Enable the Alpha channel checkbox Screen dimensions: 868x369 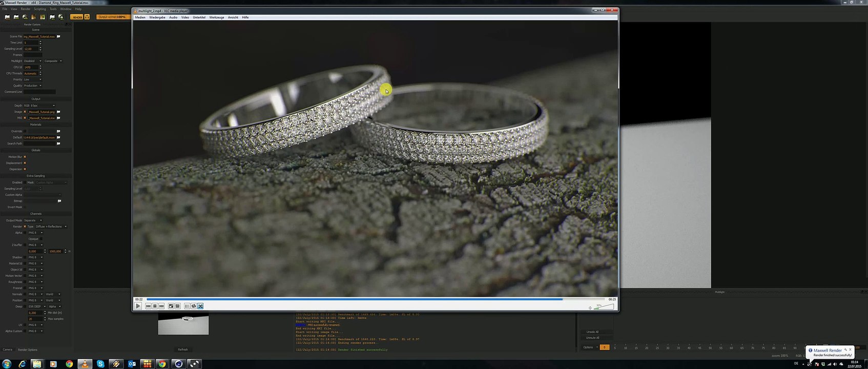[x=25, y=233]
